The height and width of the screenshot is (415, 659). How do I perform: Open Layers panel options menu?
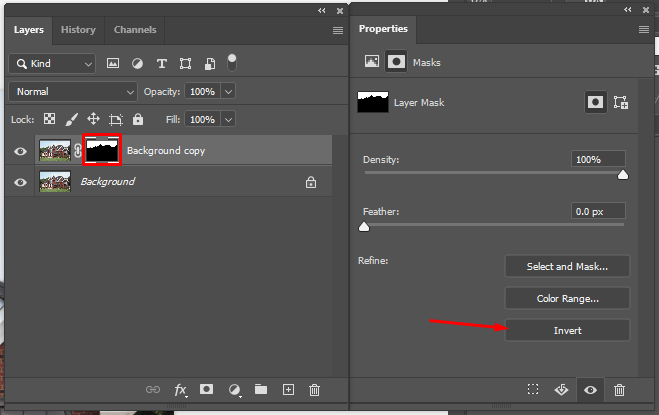pyautogui.click(x=338, y=31)
